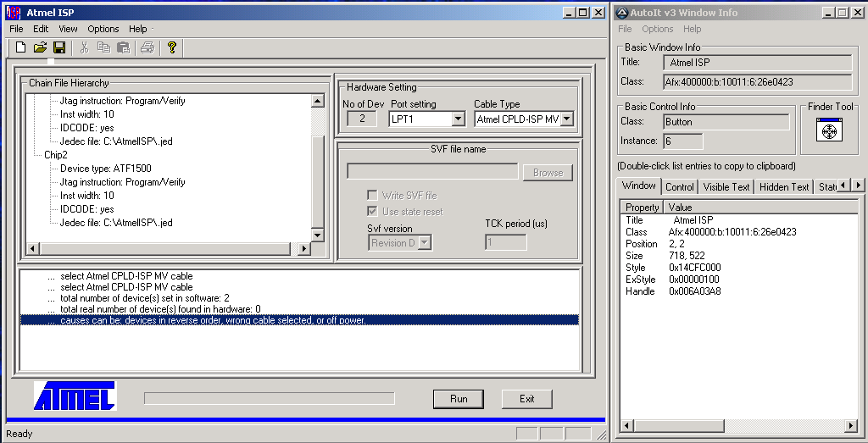
Task: Open the File menu in AutoIt Window Info
Action: (625, 29)
